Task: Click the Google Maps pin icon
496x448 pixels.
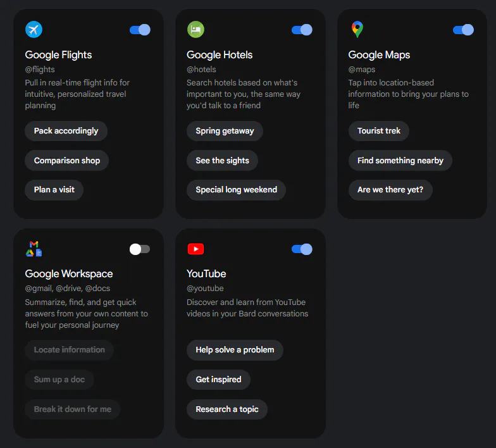Action: click(357, 29)
